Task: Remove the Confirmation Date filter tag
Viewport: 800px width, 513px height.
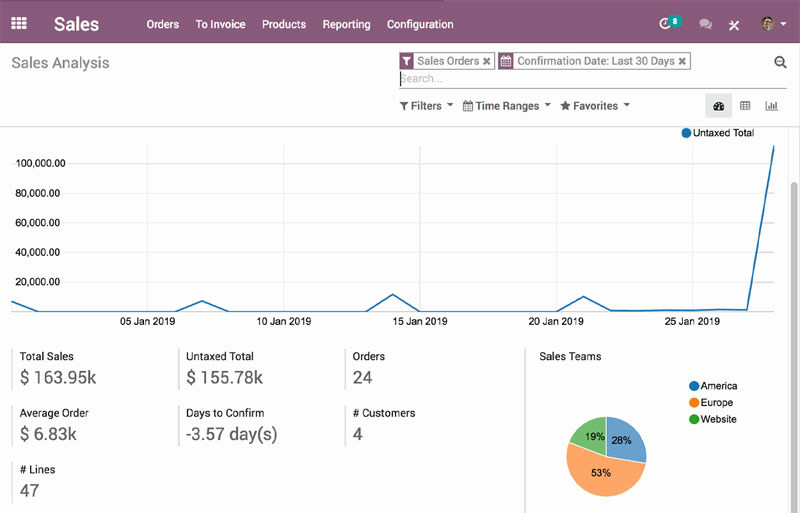Action: 682,61
